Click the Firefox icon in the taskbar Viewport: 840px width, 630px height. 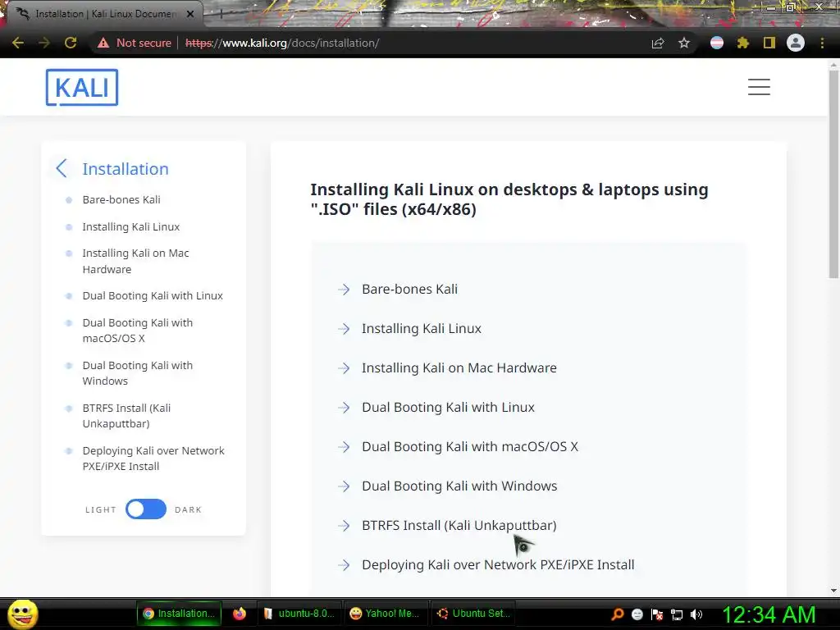coord(239,614)
